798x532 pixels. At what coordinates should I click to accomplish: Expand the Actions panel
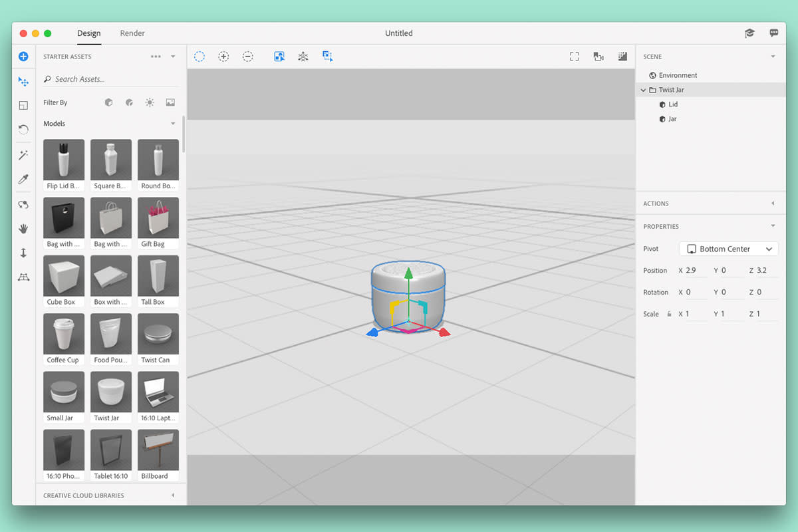[773, 203]
